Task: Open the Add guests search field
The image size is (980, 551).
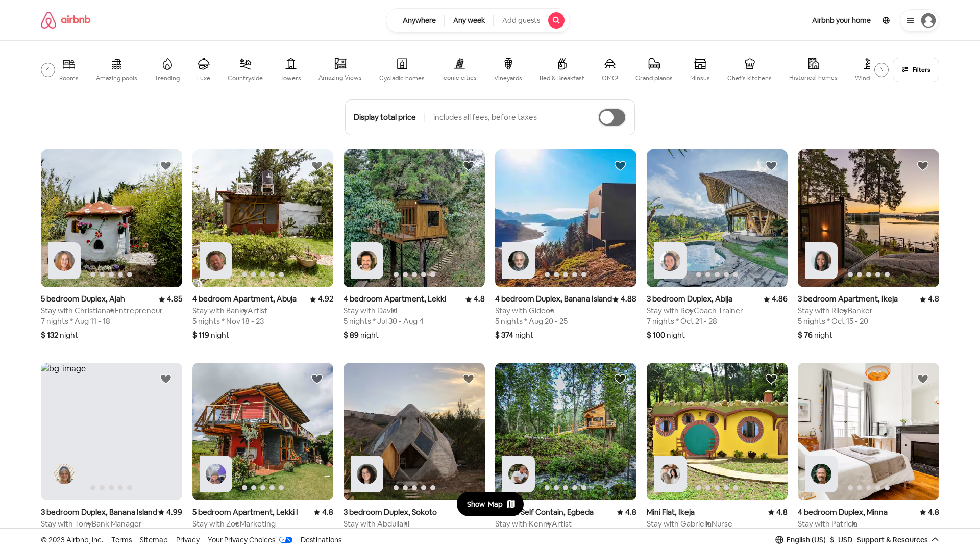Action: coord(521,20)
